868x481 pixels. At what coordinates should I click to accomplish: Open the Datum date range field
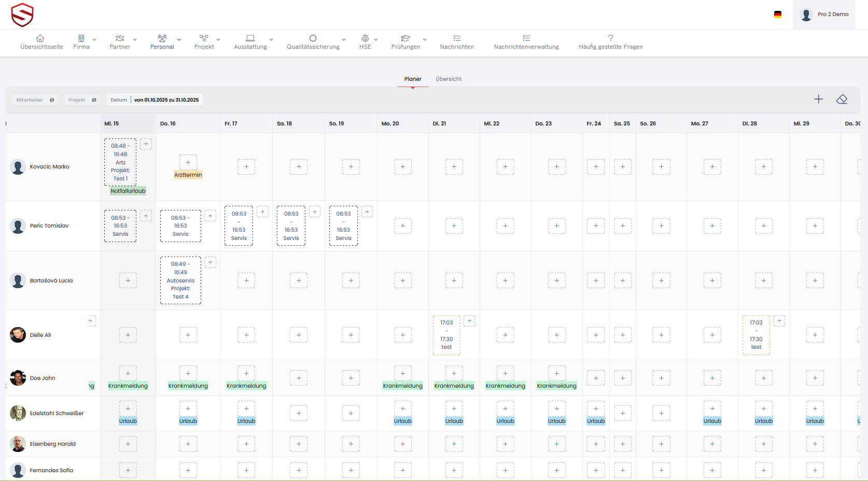(166, 100)
